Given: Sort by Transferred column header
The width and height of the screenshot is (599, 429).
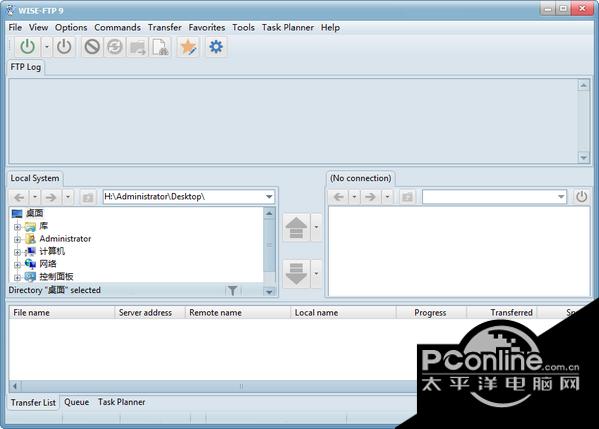Looking at the screenshot, I should (502, 312).
